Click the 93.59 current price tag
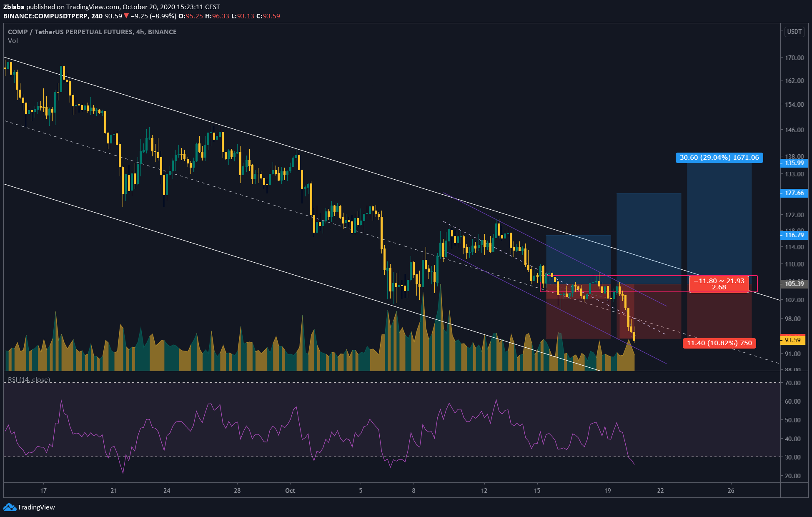812x517 pixels. [x=792, y=340]
